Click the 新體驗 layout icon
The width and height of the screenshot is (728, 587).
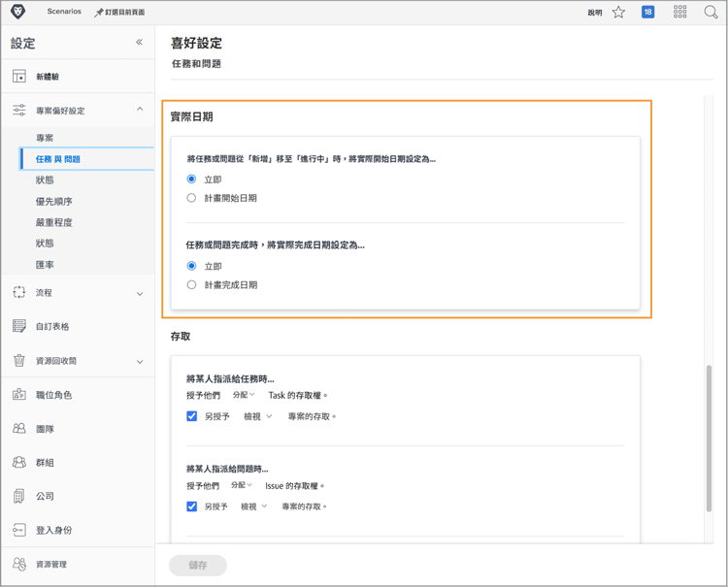pyautogui.click(x=19, y=76)
